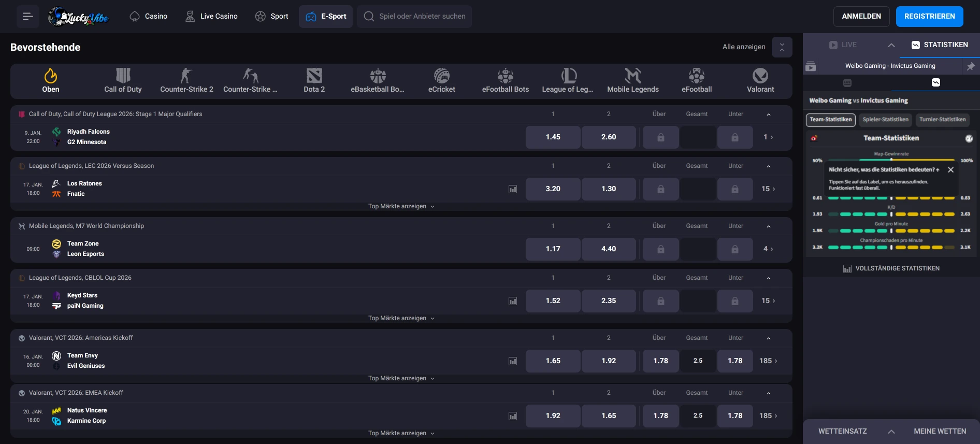Click the Map-Gewinnrate progress bar
Image resolution: width=980 pixels, height=444 pixels.
click(891, 160)
